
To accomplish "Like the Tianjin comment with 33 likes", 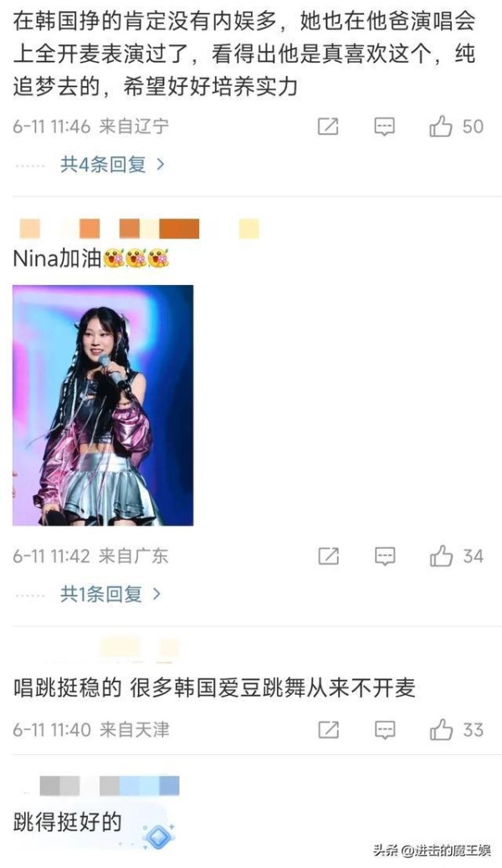I will tap(457, 730).
